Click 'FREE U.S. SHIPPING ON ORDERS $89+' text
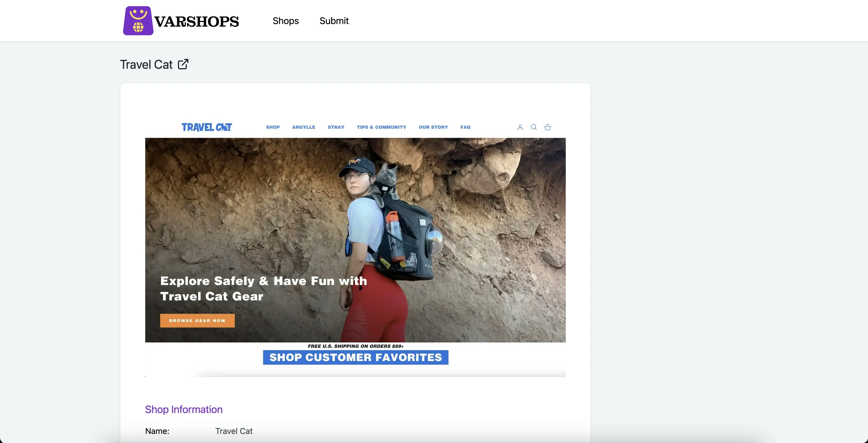 (355, 346)
